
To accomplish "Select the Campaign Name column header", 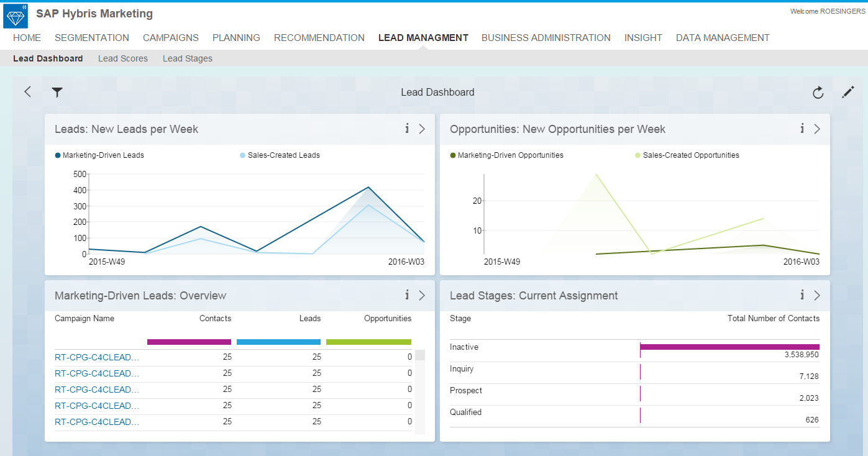I will tap(85, 318).
